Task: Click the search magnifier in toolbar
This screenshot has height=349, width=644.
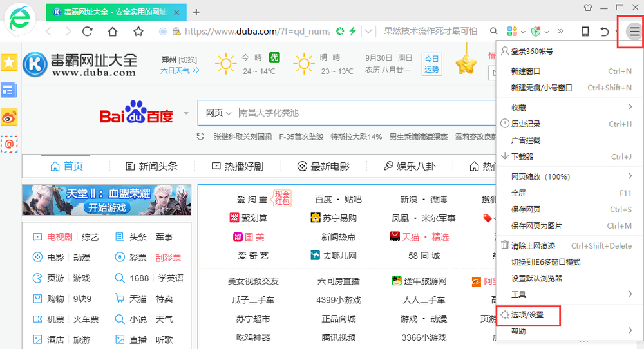Action: point(493,31)
